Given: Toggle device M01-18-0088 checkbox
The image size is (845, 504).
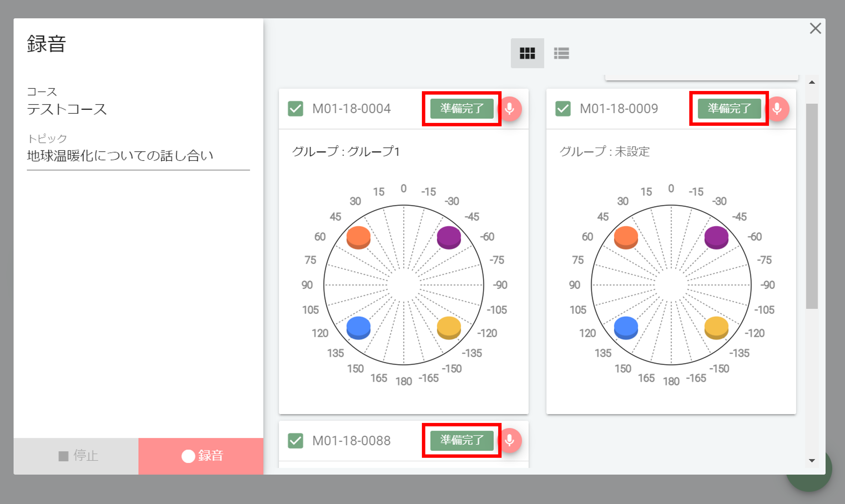Looking at the screenshot, I should click(x=295, y=441).
